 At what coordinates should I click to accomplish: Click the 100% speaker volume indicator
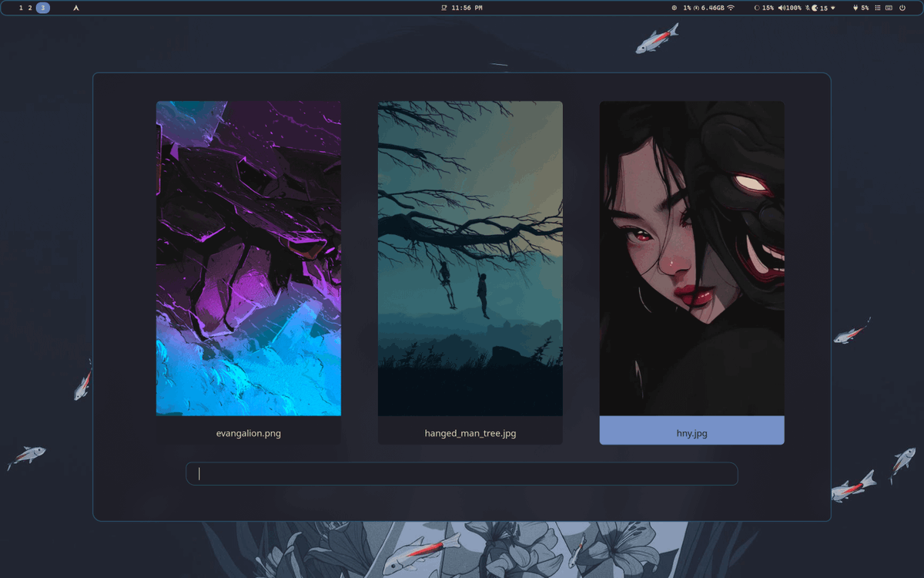(790, 8)
